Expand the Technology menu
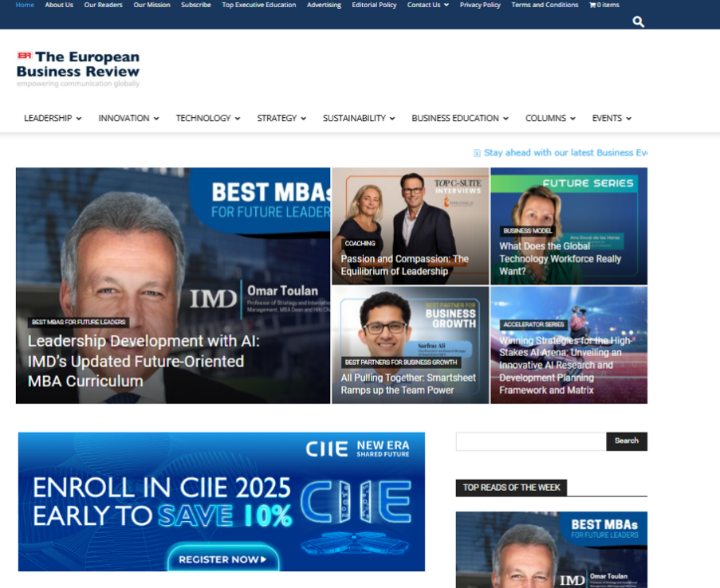The image size is (720, 588). pos(208,119)
